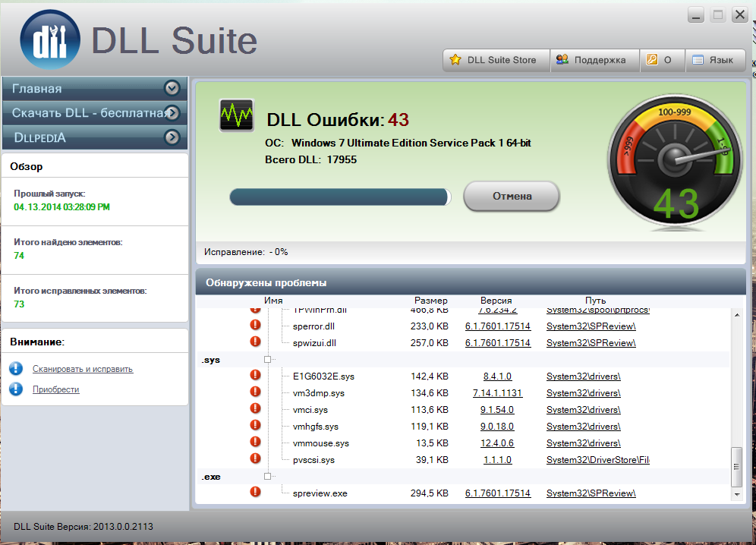Image resolution: width=756 pixels, height=545 pixels.
Task: Click the last run date 04.13.2014 03:28:09 PM
Action: pyautogui.click(x=61, y=207)
